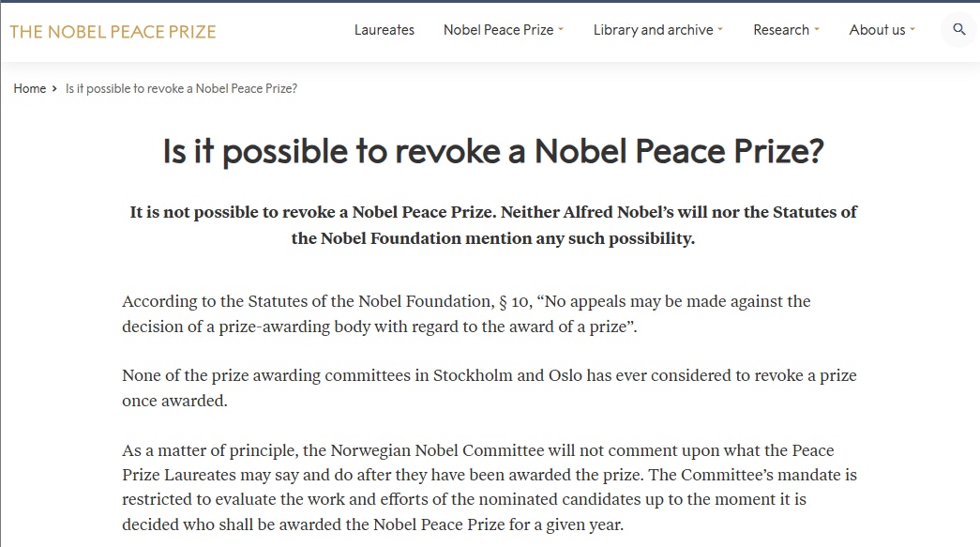Expand the Library and archive dropdown arrow

pos(720,30)
